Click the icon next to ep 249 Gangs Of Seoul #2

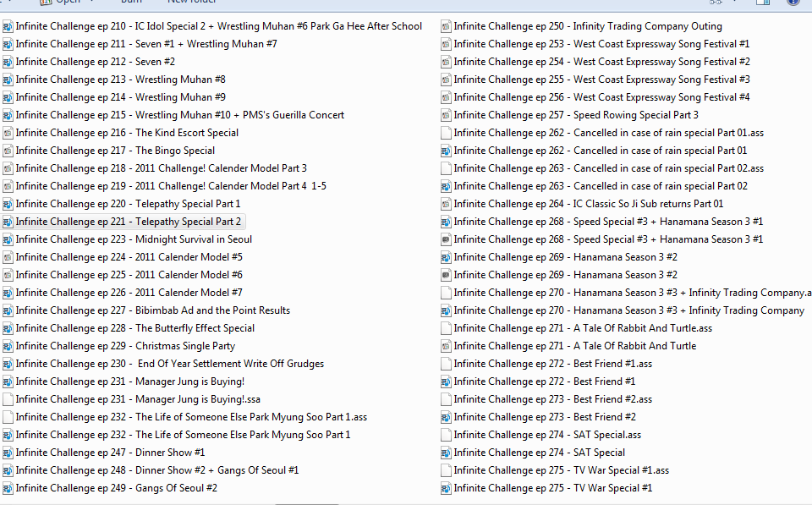[8, 488]
